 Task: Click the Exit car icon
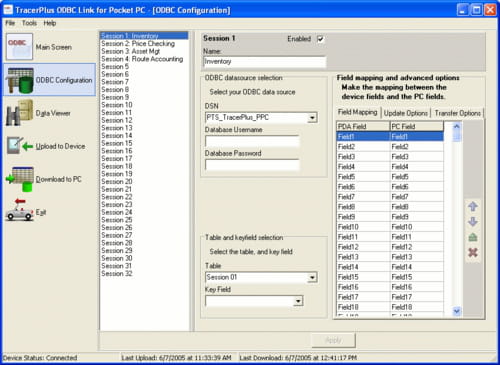20,211
